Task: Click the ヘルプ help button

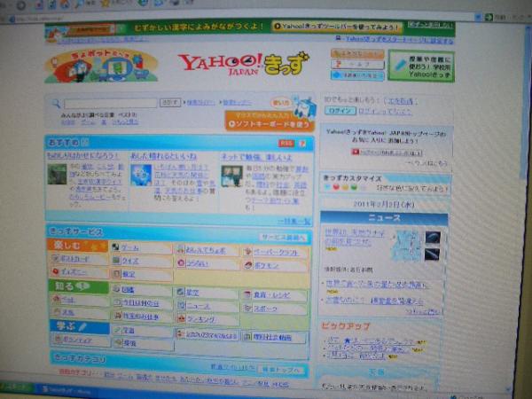Action: [x=357, y=64]
